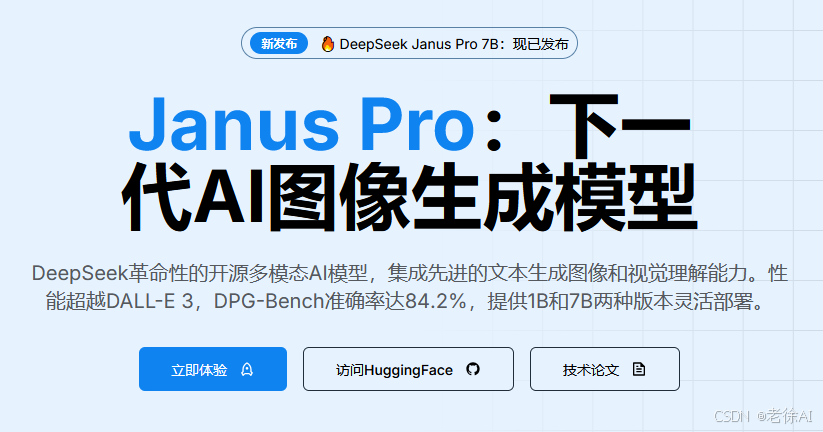823x432 pixels.
Task: Click the DeepSeek Janus Pro 7B：现已发布 announcement text
Action: click(x=454, y=44)
